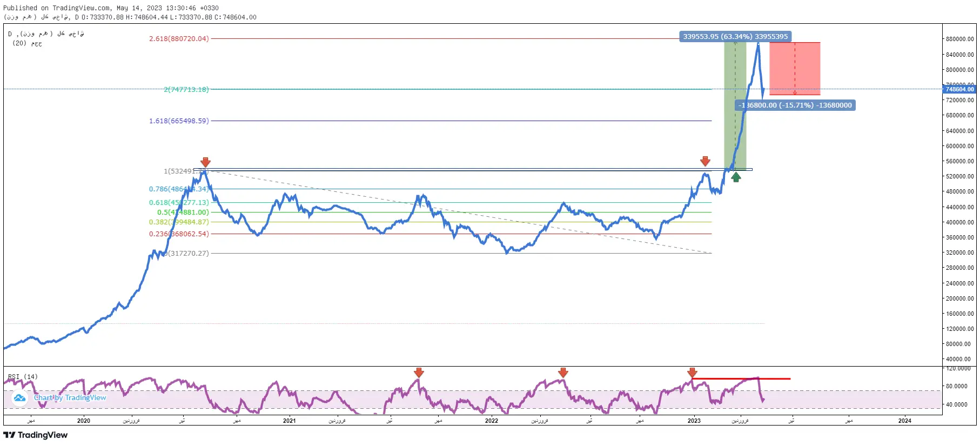Select the red down arrow above the 2020 peak
Screen dimensions: 980x445
tap(205, 162)
